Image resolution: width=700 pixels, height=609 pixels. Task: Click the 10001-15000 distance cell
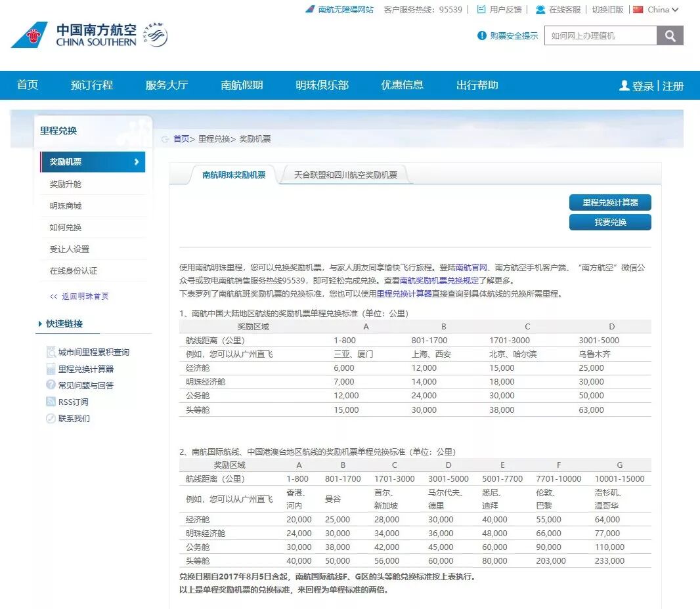click(x=620, y=478)
